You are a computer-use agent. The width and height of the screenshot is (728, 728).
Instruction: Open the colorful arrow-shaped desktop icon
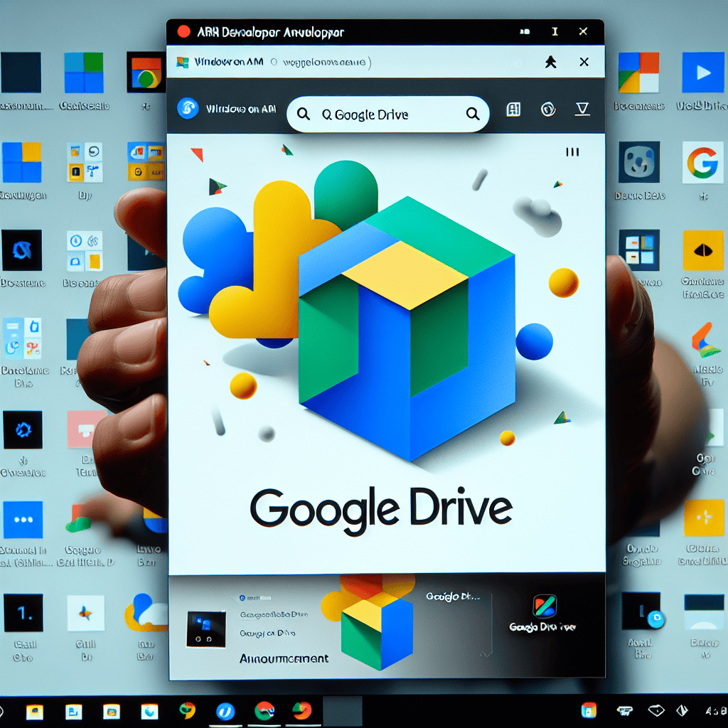(x=706, y=341)
